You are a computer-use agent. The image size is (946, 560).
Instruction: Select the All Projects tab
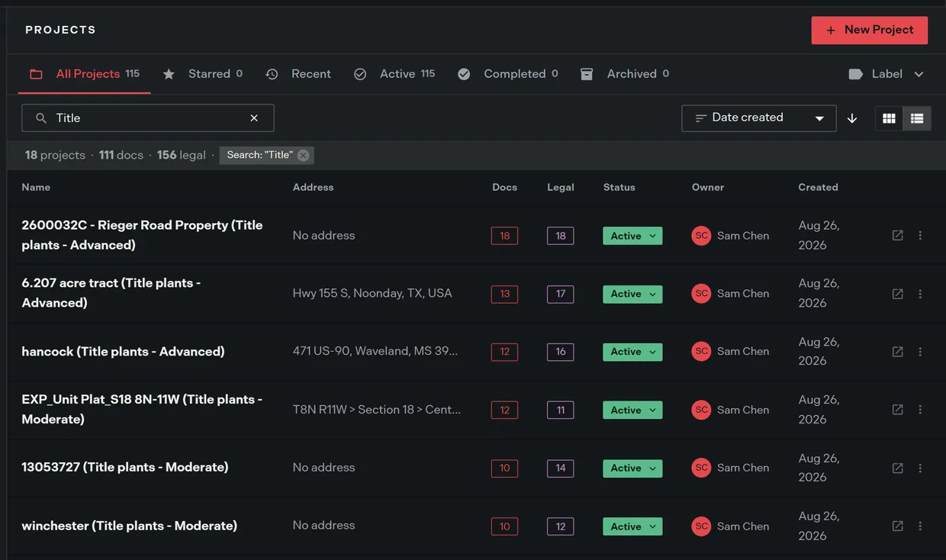tap(84, 74)
